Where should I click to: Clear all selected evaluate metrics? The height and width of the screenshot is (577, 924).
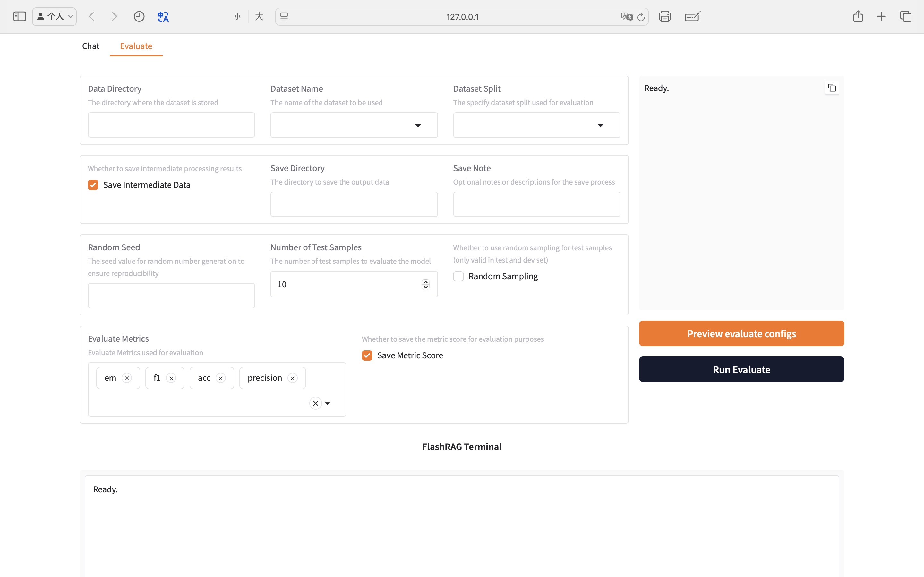[x=315, y=403]
